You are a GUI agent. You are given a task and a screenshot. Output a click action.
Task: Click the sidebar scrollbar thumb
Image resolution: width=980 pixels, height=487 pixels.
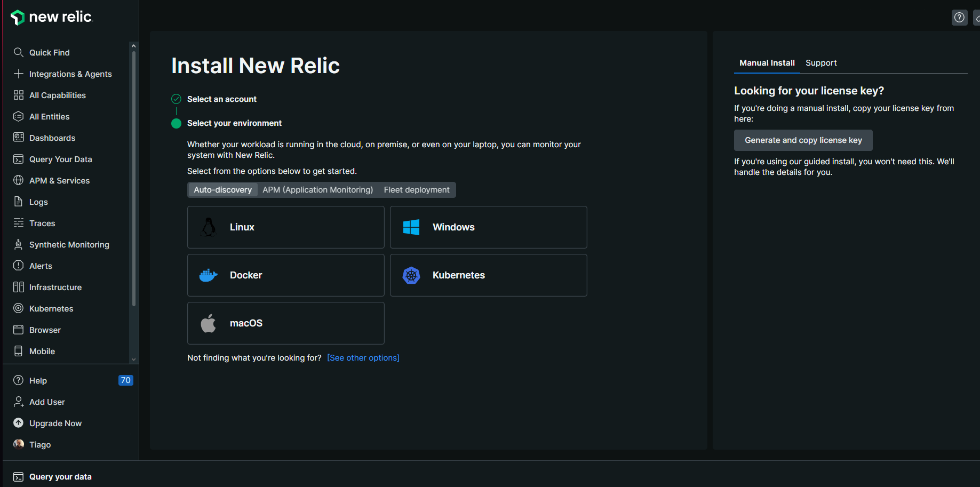coord(134,178)
